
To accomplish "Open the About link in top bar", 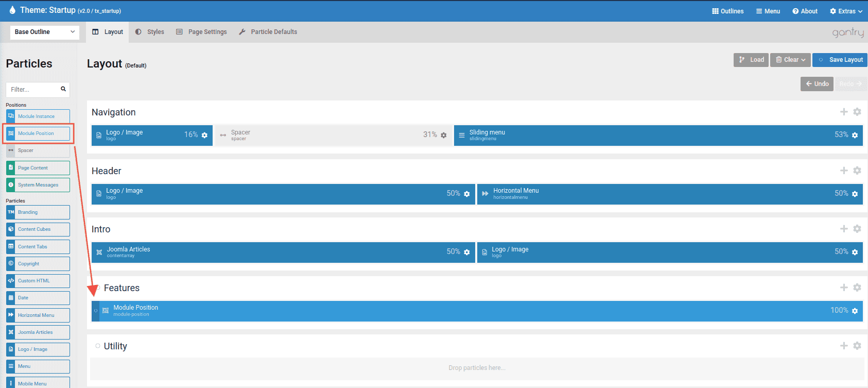I will pos(805,11).
